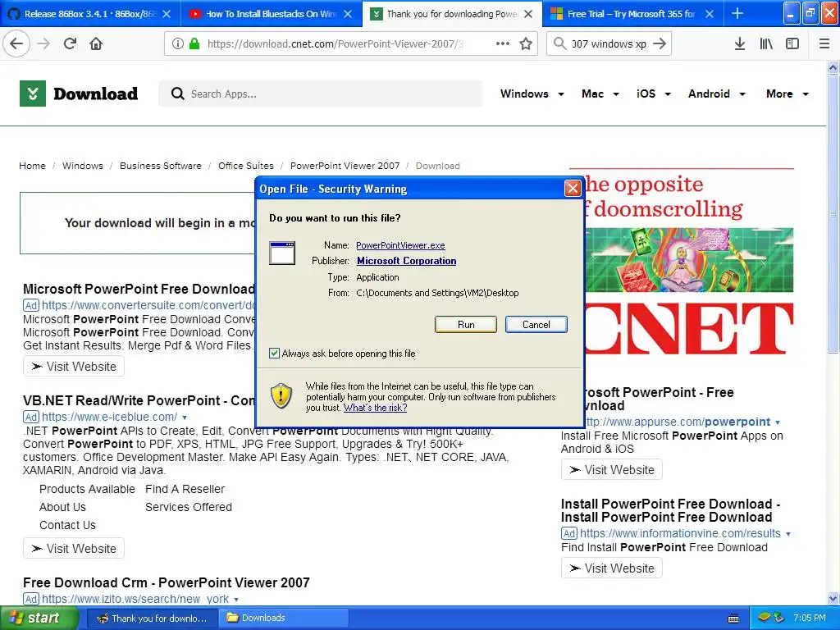Open the Firefox hamburger menu
The width and height of the screenshot is (840, 630).
824,43
